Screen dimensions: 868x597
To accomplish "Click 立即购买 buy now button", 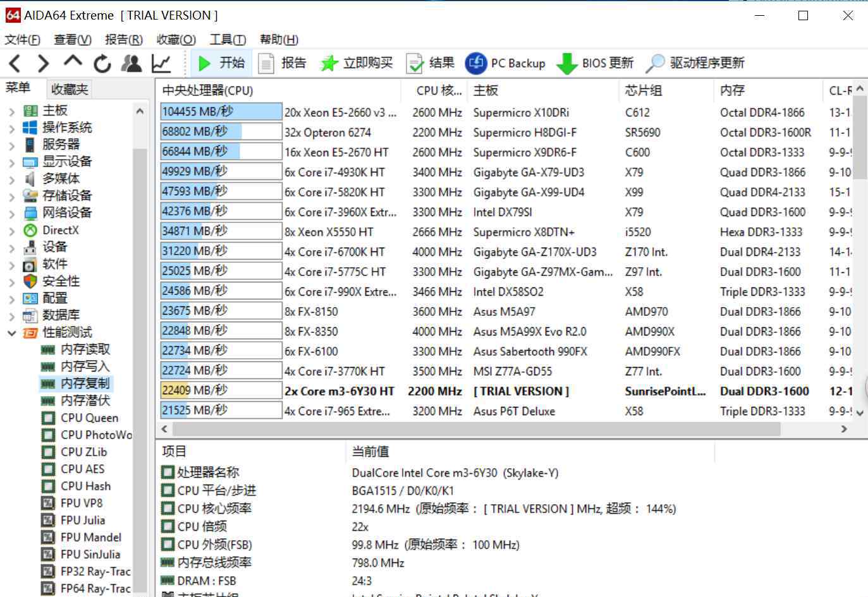I will [x=357, y=63].
